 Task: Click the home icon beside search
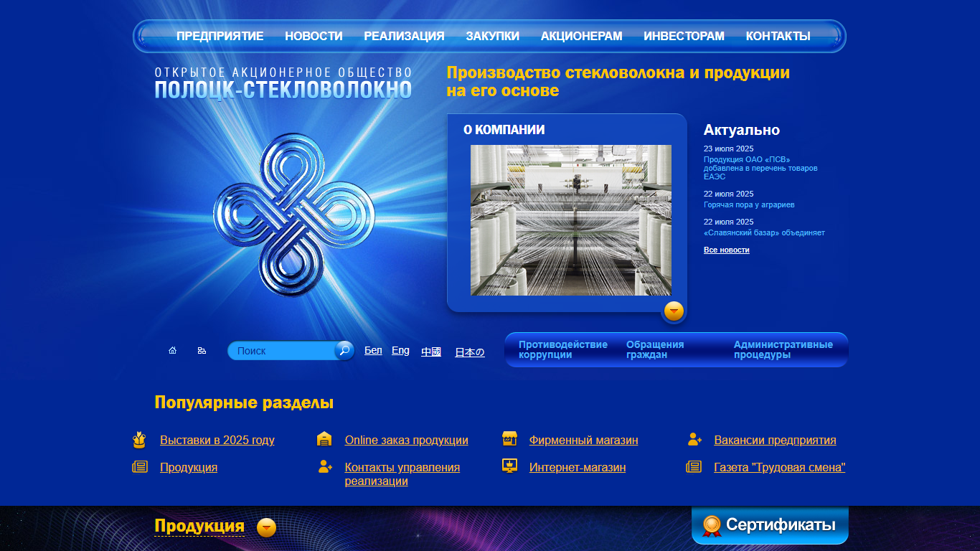click(x=172, y=351)
